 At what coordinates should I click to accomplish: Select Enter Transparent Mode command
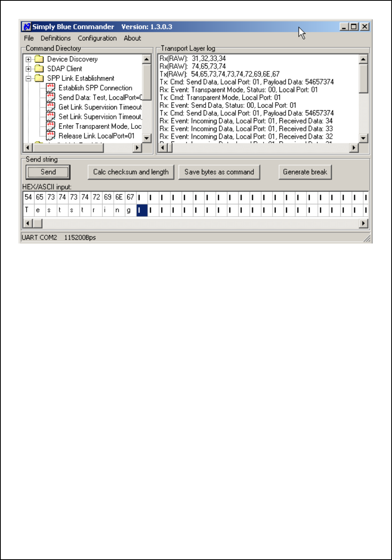click(100, 126)
